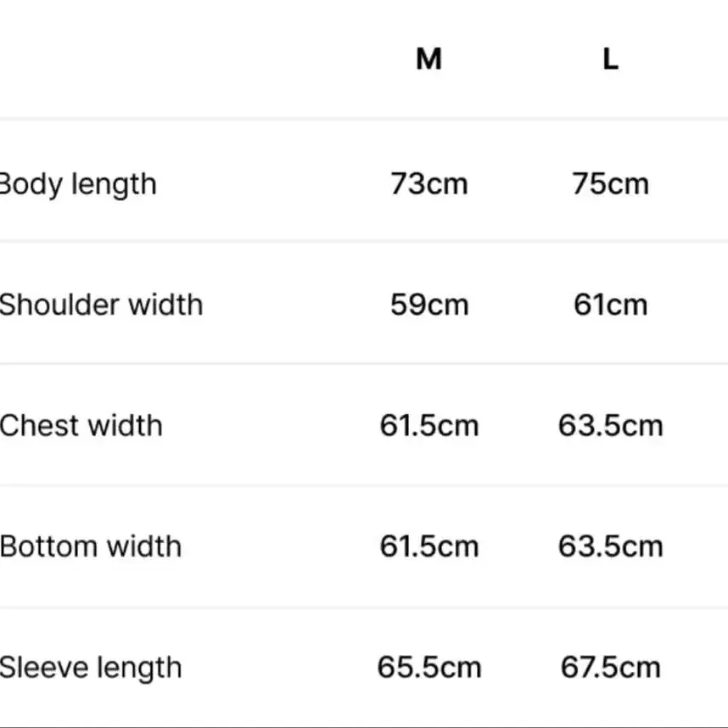The height and width of the screenshot is (728, 728).
Task: Select the Shoulder width row label
Action: point(101,305)
